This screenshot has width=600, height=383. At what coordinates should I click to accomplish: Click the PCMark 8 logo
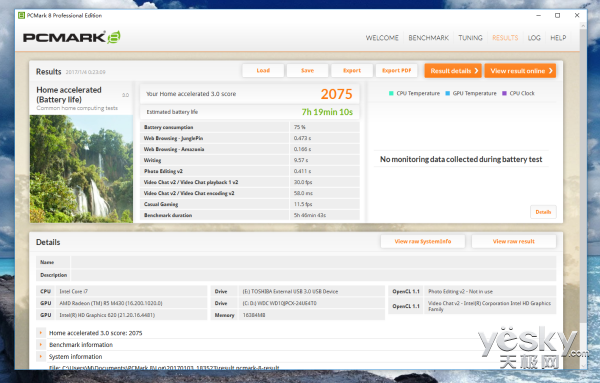(x=72, y=37)
